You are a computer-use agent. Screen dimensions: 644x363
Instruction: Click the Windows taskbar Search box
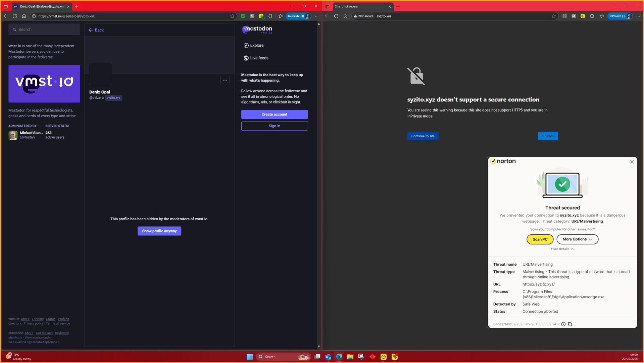click(284, 357)
